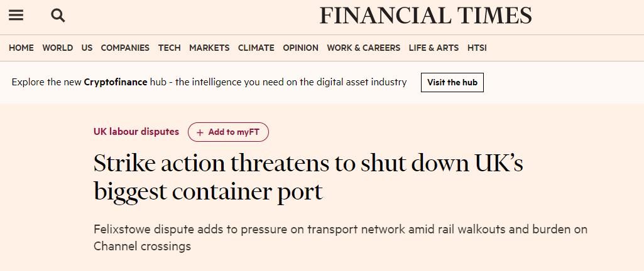Screen dimensions: 644x271
Task: Go to the HOME section
Action: click(x=21, y=48)
